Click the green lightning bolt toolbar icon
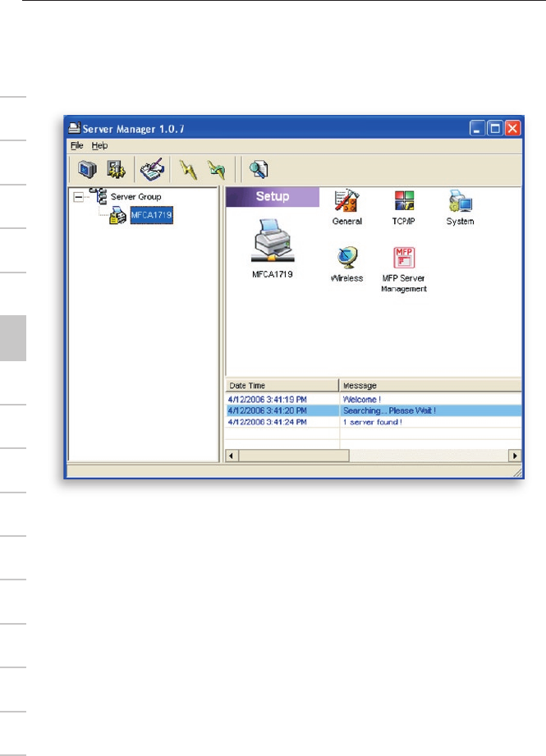 pyautogui.click(x=216, y=169)
